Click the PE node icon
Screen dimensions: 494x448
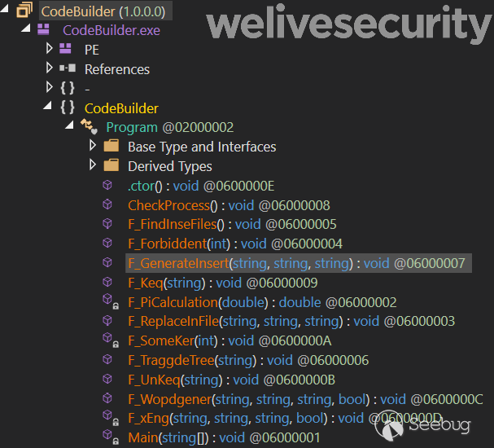coord(66,50)
